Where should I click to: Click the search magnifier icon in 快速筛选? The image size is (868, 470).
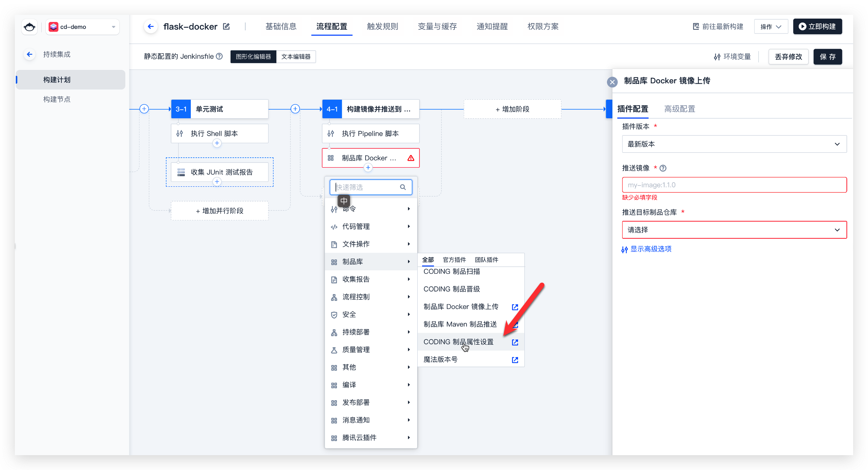403,187
